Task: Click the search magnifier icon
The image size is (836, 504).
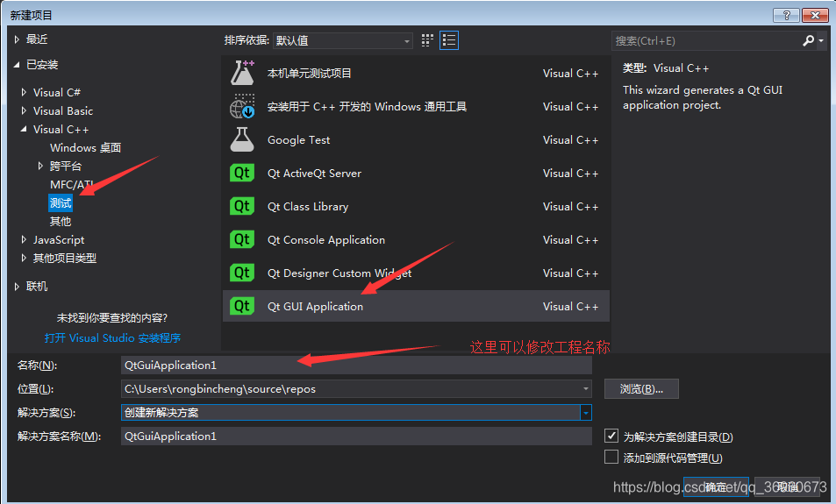Action: (808, 40)
